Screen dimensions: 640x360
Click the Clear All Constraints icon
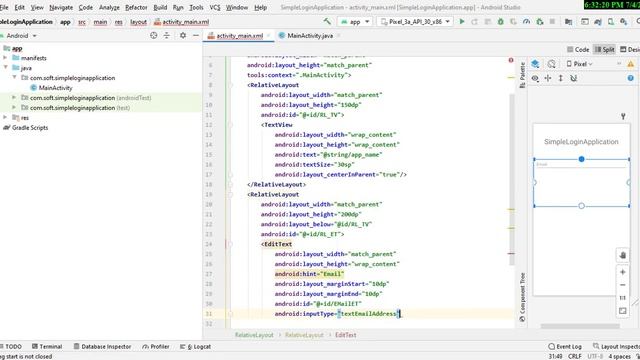click(573, 78)
